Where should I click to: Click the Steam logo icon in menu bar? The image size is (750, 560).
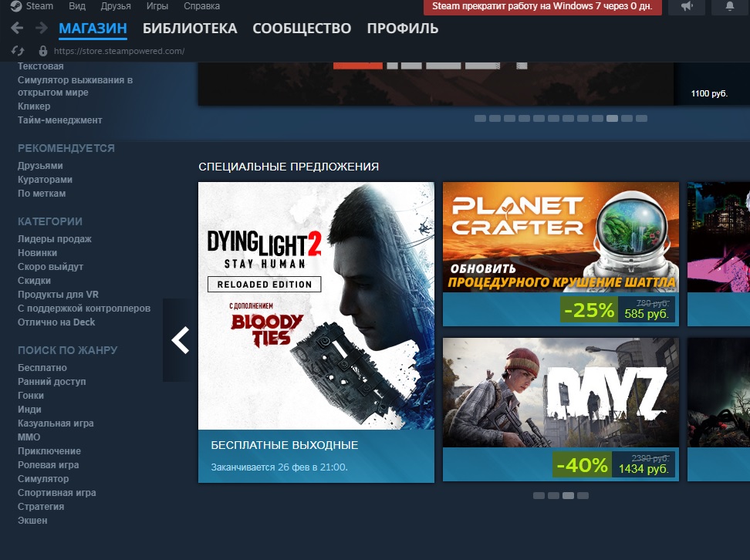15,5
